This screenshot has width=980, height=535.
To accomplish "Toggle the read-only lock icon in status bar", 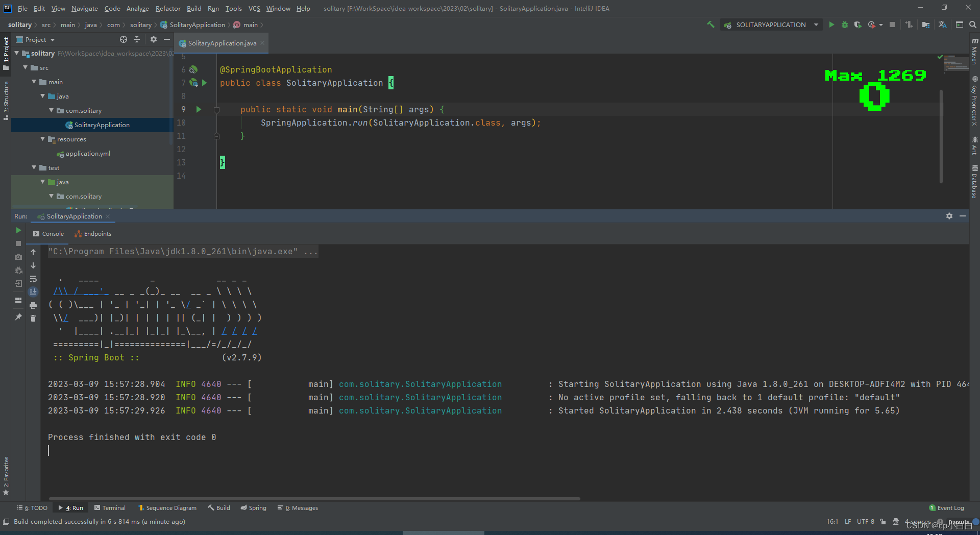I will tap(883, 522).
